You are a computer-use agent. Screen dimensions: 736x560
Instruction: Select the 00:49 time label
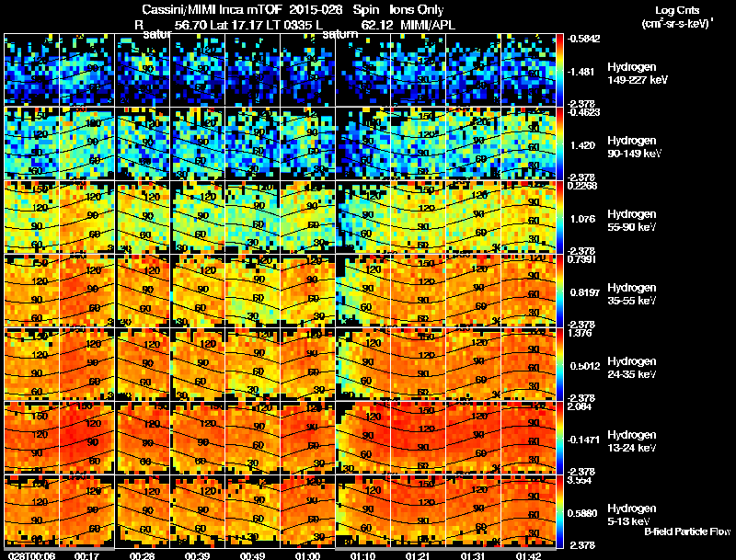252,555
